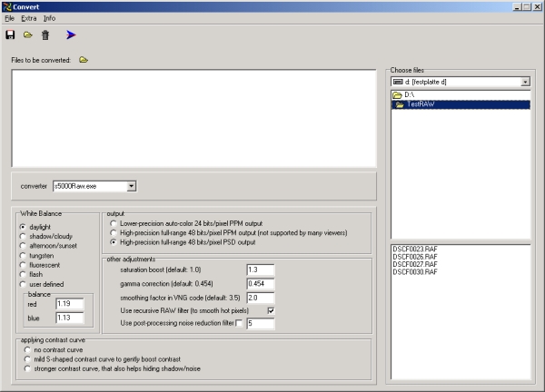Toggle post-processing noise reduction filter checkbox

tap(239, 324)
